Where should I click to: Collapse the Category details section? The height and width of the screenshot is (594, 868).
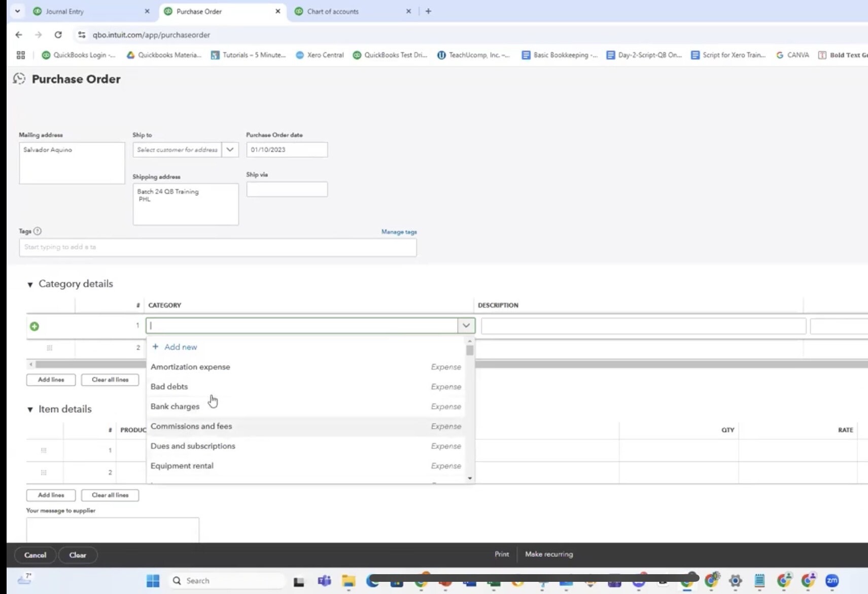(30, 284)
